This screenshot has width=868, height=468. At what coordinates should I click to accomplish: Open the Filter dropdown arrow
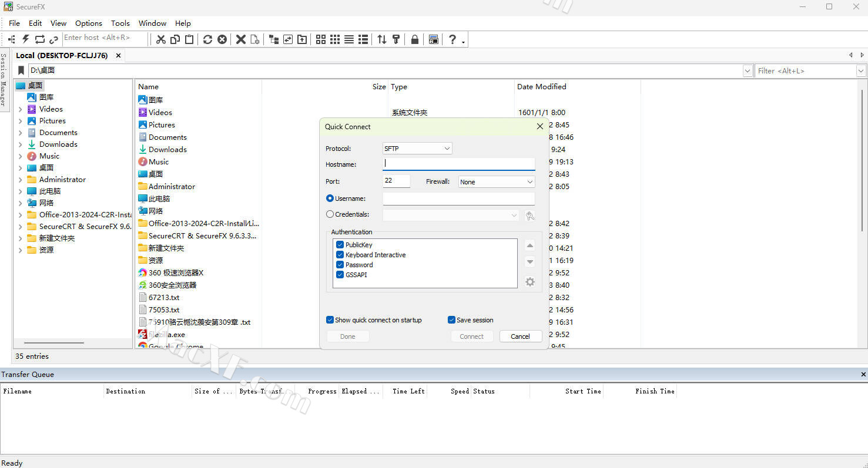[861, 70]
